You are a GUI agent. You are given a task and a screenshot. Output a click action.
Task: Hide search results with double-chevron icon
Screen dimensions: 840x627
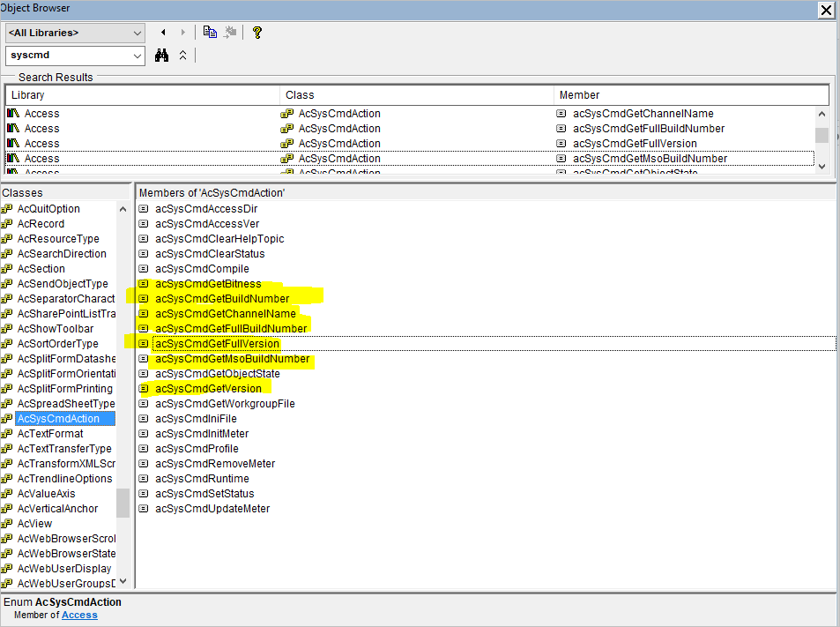click(182, 56)
